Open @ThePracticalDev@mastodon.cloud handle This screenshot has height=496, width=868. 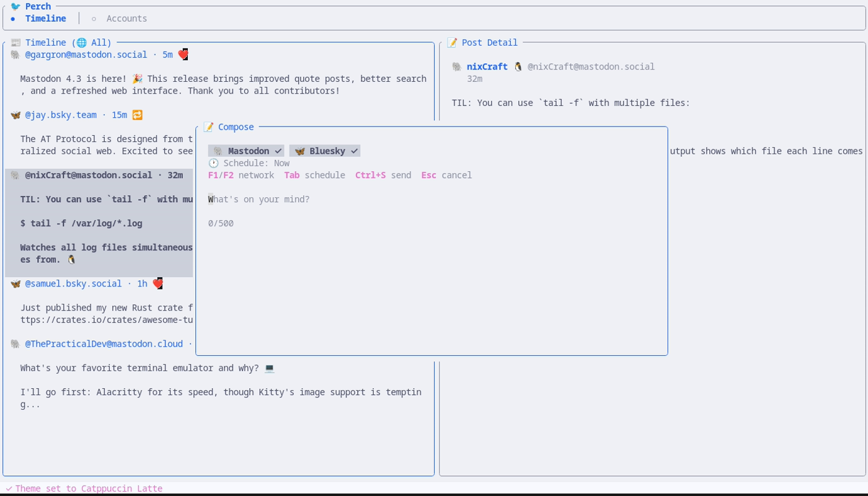tap(104, 344)
